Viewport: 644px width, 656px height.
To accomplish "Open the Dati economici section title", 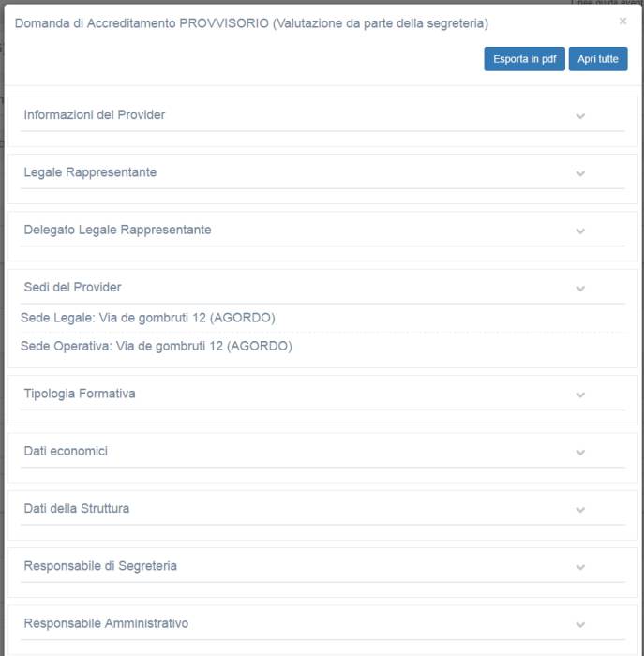I will pyautogui.click(x=66, y=451).
